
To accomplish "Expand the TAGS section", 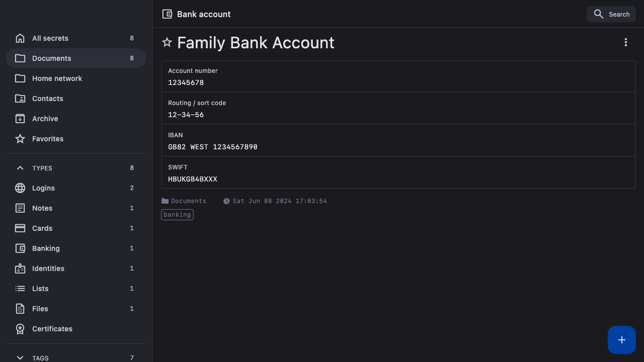I will tap(20, 357).
